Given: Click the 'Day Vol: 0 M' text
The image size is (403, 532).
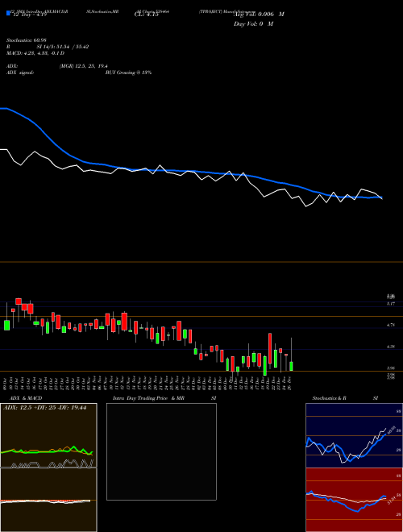Looking at the screenshot, I should tap(253, 24).
